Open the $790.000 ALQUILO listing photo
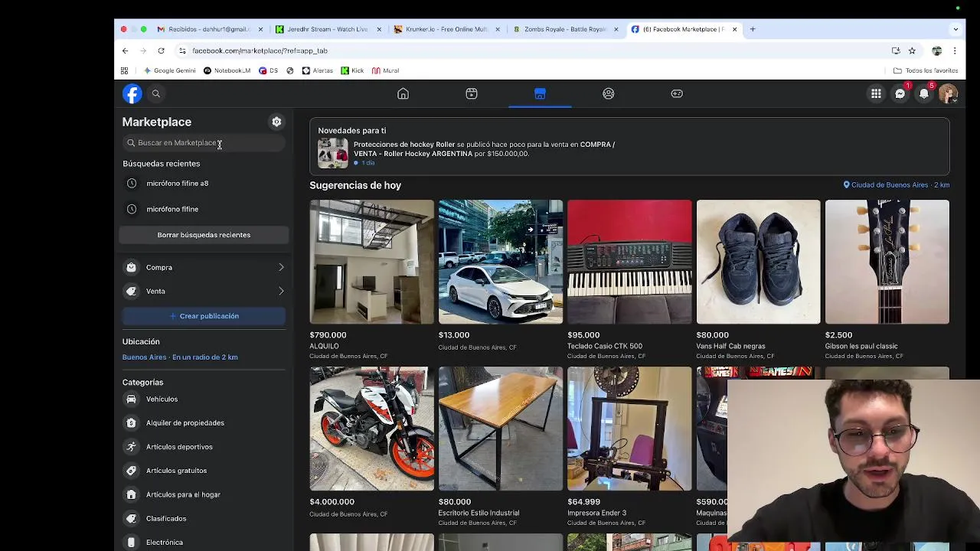The height and width of the screenshot is (551, 980). [x=371, y=262]
